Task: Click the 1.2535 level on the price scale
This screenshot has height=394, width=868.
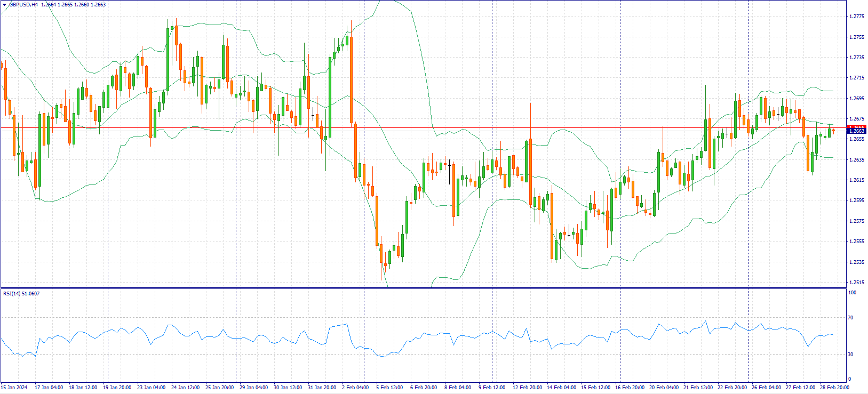Action: (856, 262)
